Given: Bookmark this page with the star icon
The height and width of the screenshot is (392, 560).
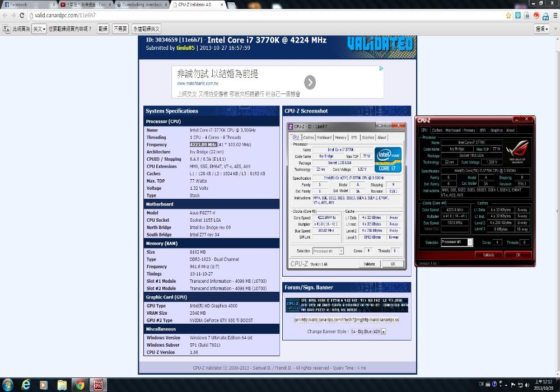Looking at the screenshot, I should pyautogui.click(x=508, y=15).
